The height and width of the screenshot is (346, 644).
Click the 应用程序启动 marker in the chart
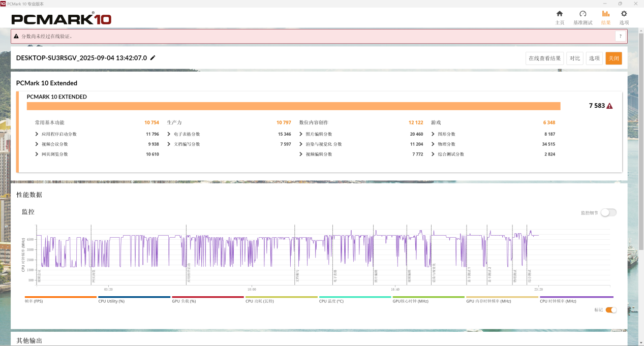click(189, 273)
